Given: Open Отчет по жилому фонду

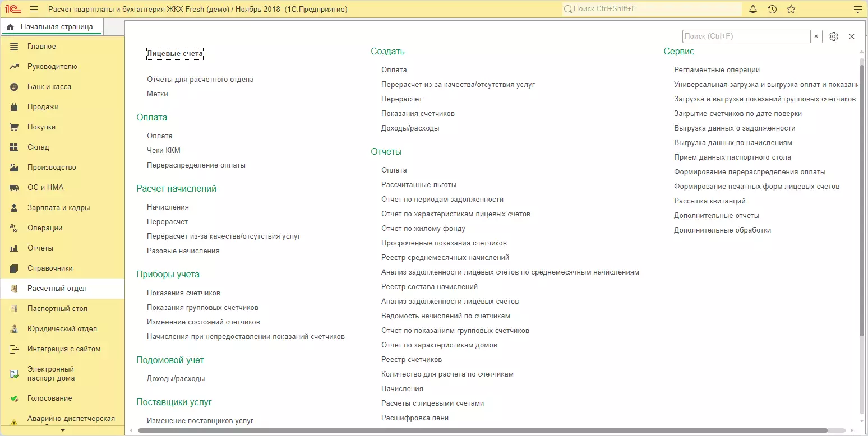Looking at the screenshot, I should click(423, 229).
